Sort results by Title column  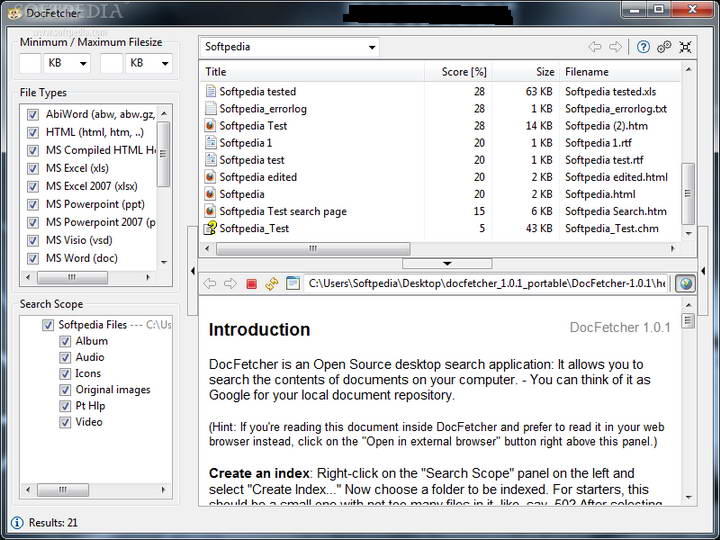point(312,72)
